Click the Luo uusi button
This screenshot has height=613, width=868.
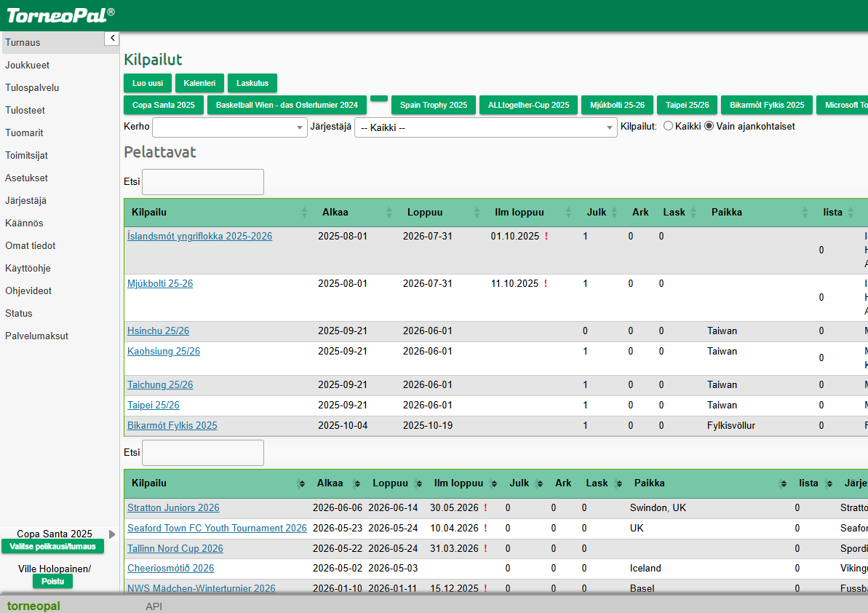[147, 83]
